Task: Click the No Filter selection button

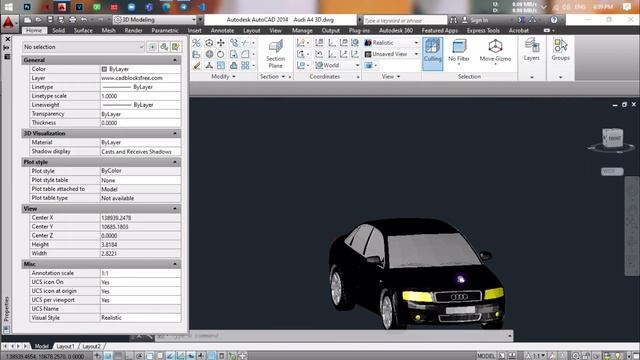Action: tap(459, 52)
